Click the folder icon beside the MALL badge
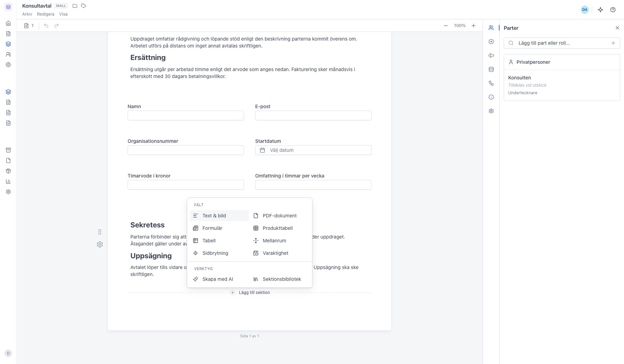 tap(75, 6)
